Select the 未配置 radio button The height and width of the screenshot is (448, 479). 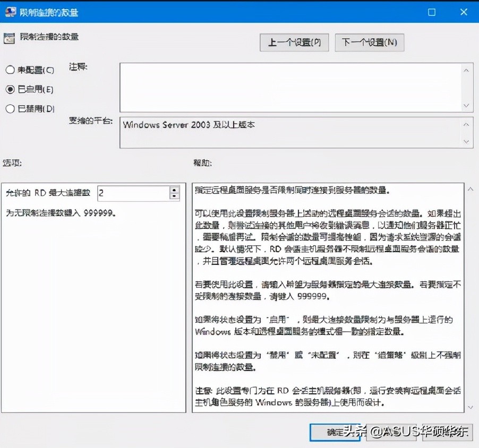point(9,70)
